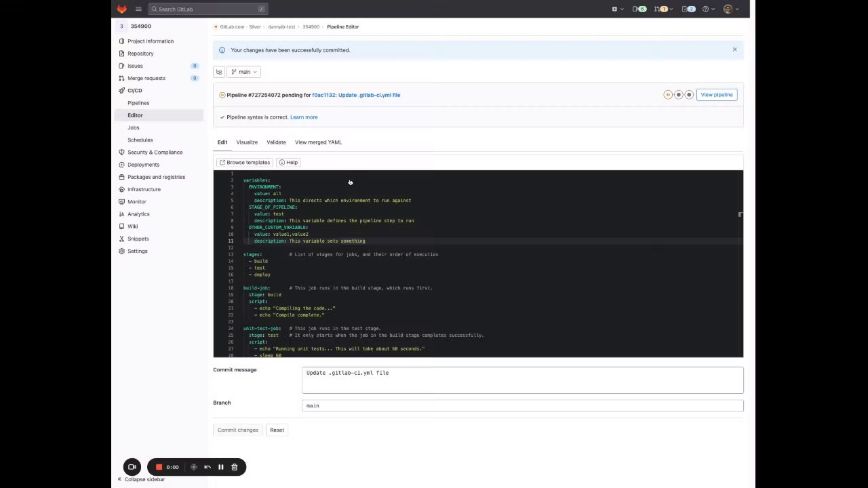Click the code line 'stages:' in the editor
The width and height of the screenshot is (868, 488).
252,255
